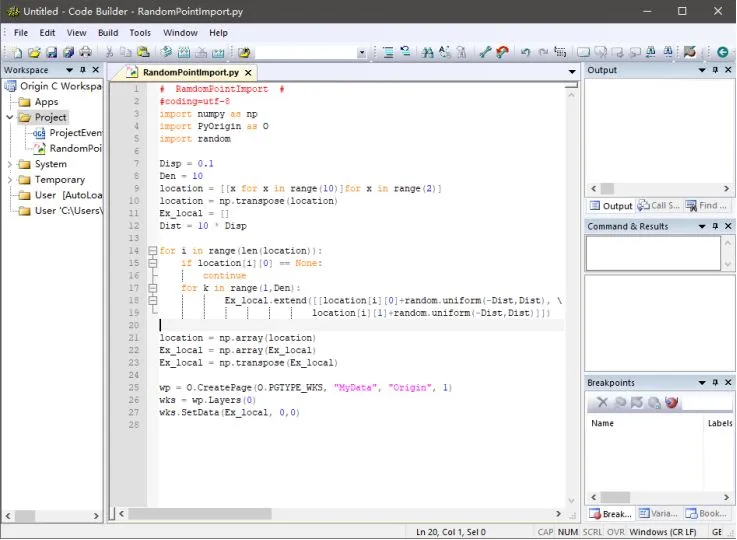
Task: Click the Undo arrow icon
Action: [525, 52]
